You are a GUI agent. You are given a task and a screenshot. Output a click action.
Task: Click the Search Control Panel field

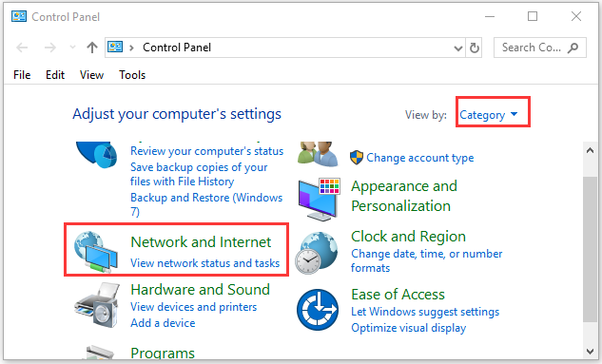tap(532, 48)
